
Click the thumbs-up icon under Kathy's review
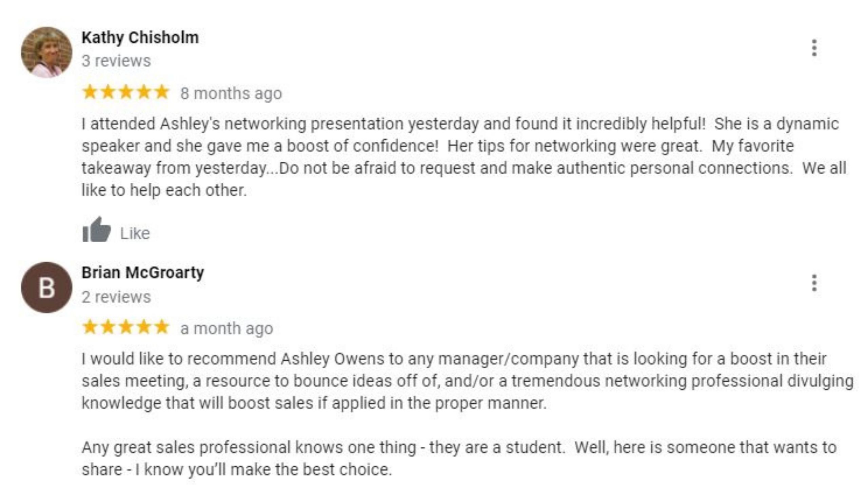pos(97,230)
